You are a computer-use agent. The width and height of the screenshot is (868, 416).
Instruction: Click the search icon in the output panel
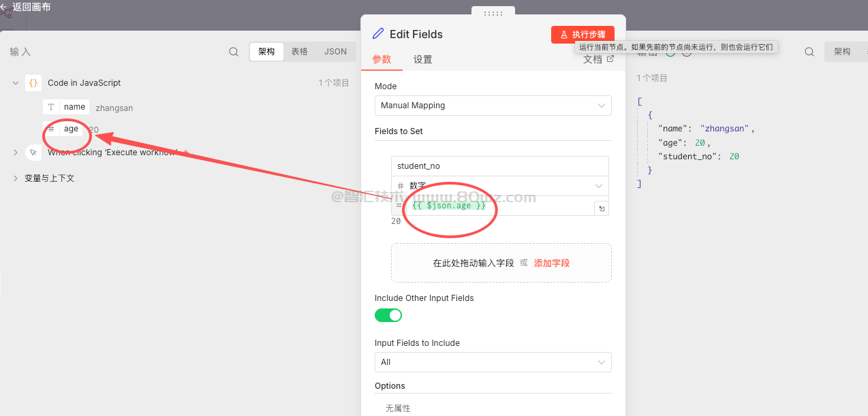[809, 52]
